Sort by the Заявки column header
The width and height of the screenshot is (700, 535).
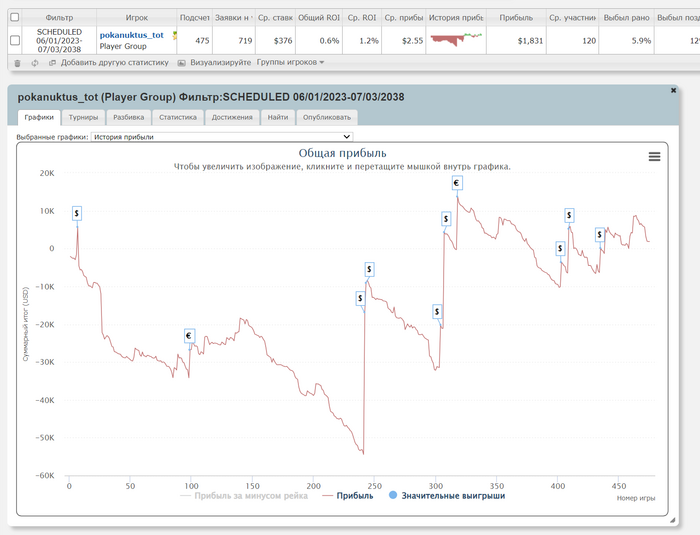point(234,17)
